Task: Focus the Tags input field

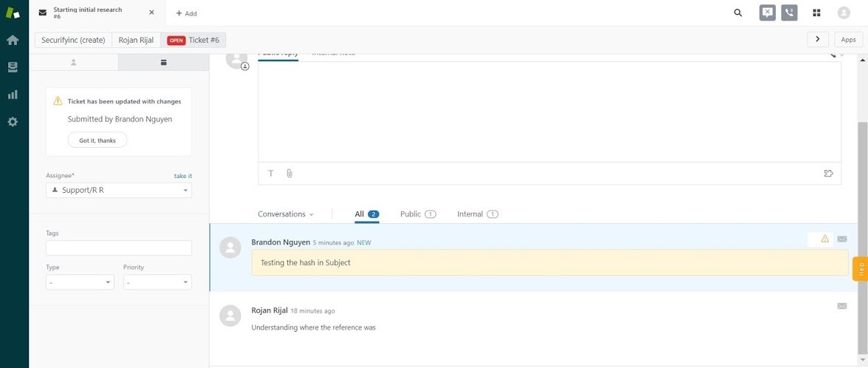Action: (119, 248)
